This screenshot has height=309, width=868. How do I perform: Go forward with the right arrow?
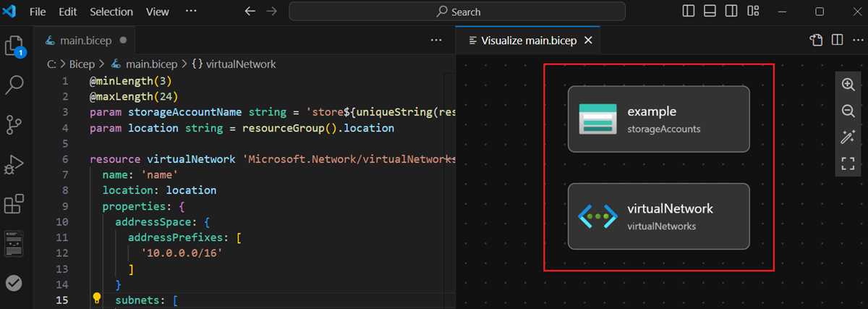coord(271,12)
